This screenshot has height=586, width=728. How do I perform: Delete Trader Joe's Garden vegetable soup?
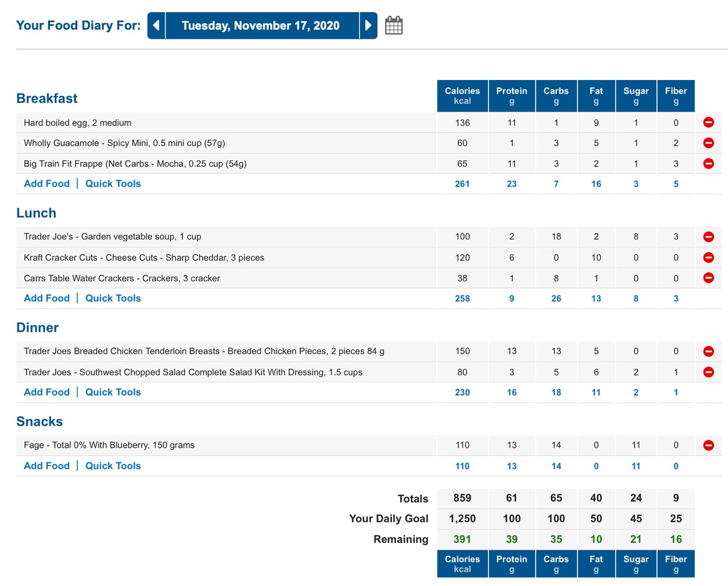point(708,237)
